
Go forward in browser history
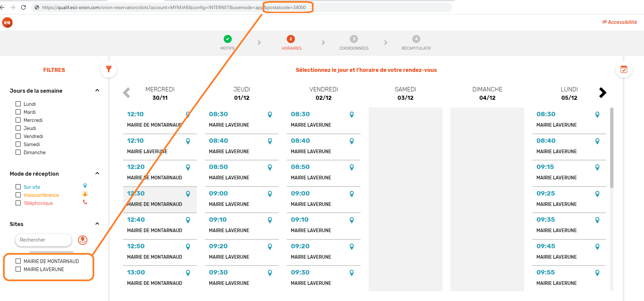(x=13, y=7)
